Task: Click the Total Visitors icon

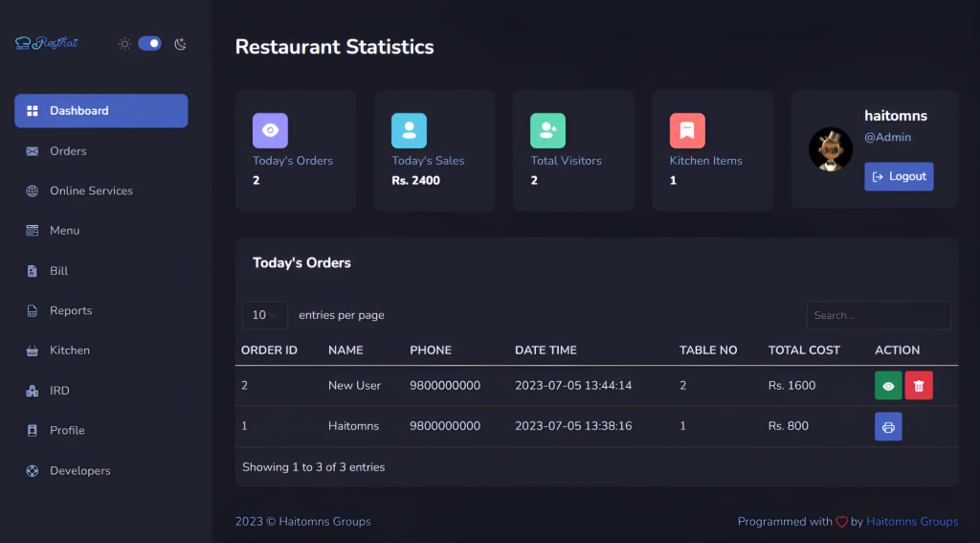Action: coord(547,130)
